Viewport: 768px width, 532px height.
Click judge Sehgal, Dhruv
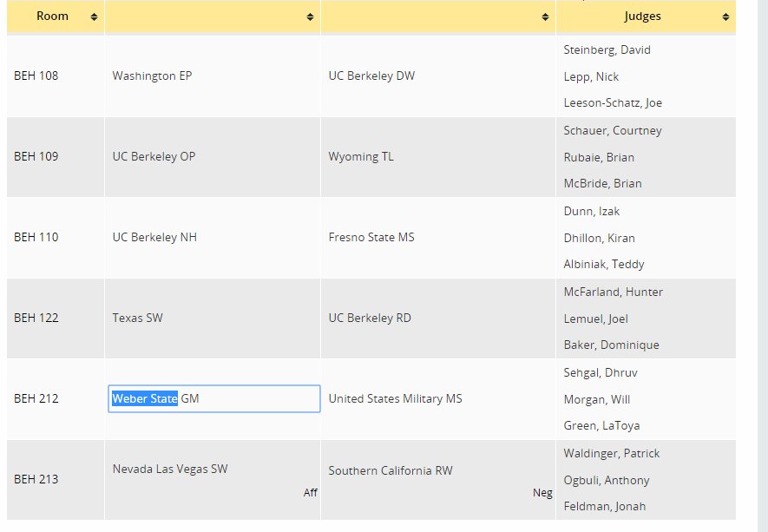[601, 373]
